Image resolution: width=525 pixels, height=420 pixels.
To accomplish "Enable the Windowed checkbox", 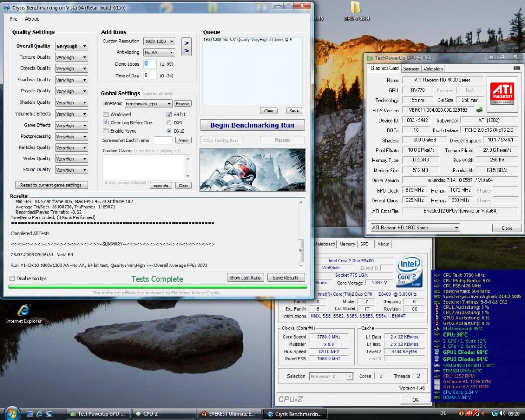I will 105,114.
